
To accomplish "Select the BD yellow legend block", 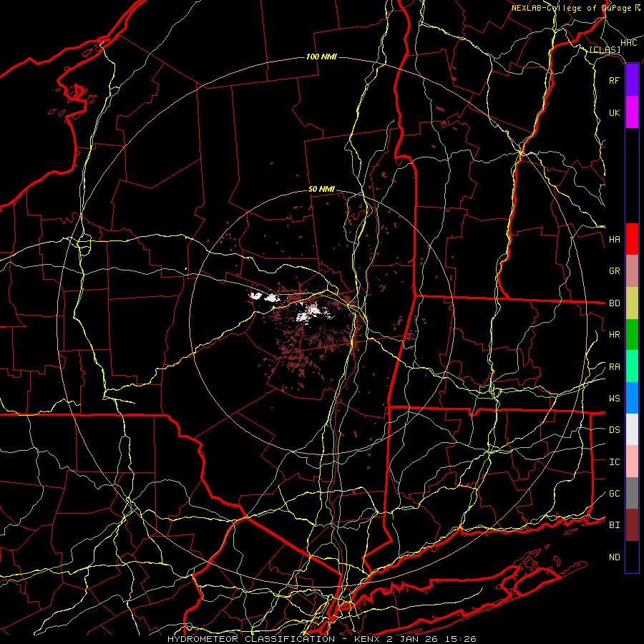I will [x=632, y=303].
